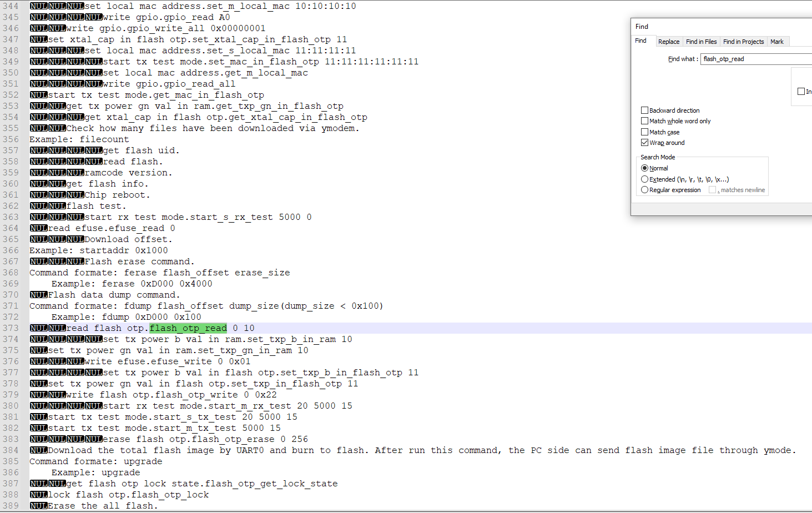Select the Find tab in the dialog
The height and width of the screenshot is (513, 812).
tap(641, 41)
